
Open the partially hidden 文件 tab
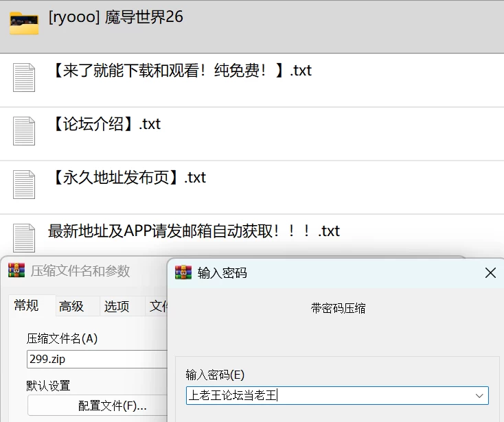(x=157, y=306)
